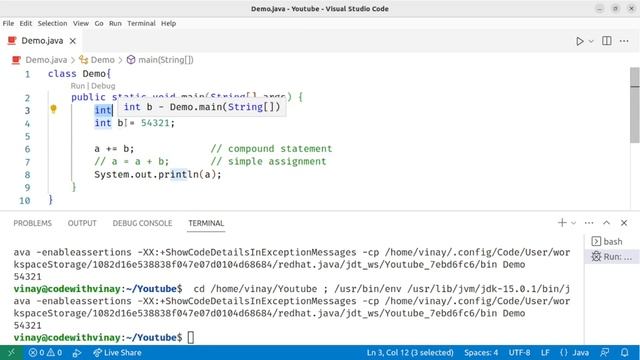The width and height of the screenshot is (640, 360).
Task: Click the Debug code lens link
Action: coord(103,86)
